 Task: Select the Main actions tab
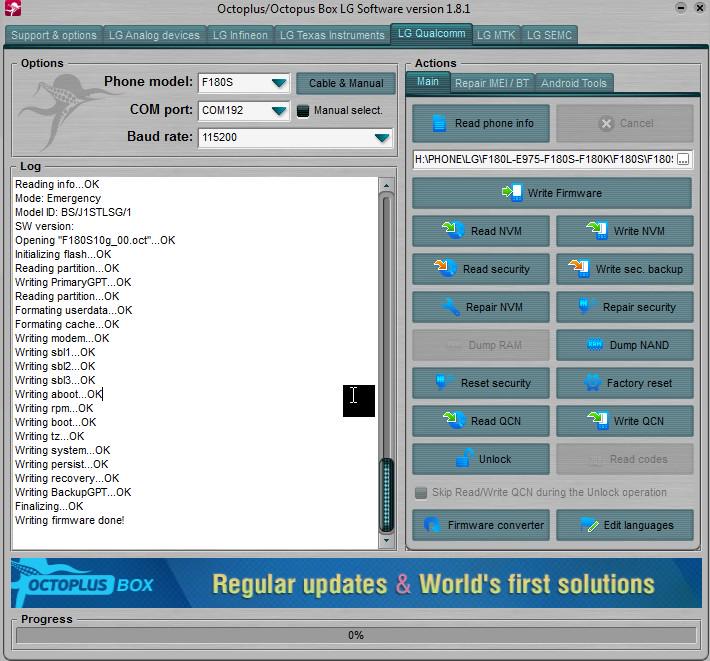(x=428, y=81)
